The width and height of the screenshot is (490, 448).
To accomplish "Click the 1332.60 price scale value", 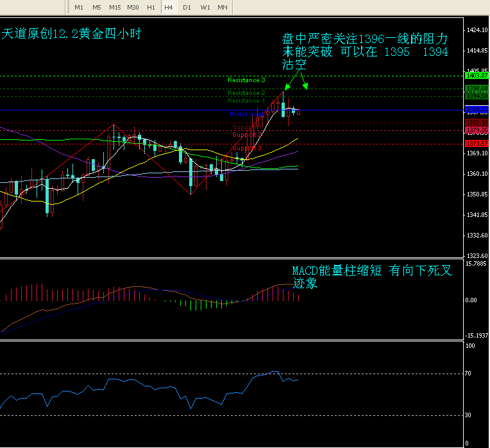I will tap(477, 236).
